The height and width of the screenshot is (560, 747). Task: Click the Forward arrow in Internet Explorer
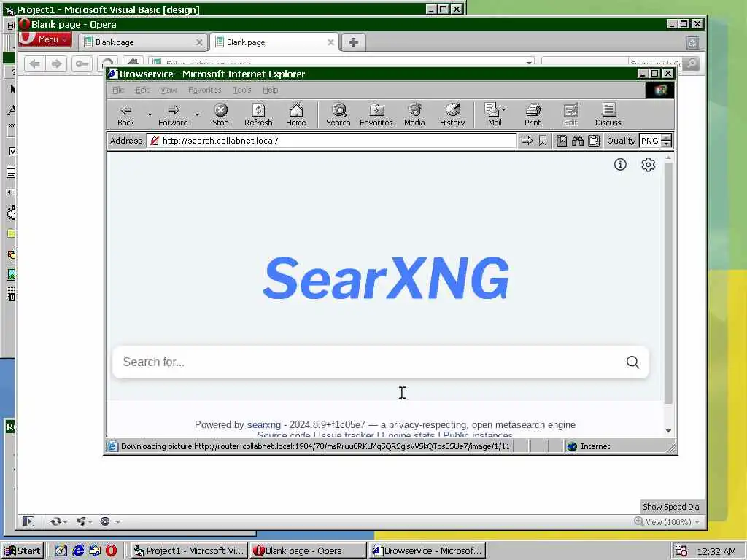(x=173, y=114)
